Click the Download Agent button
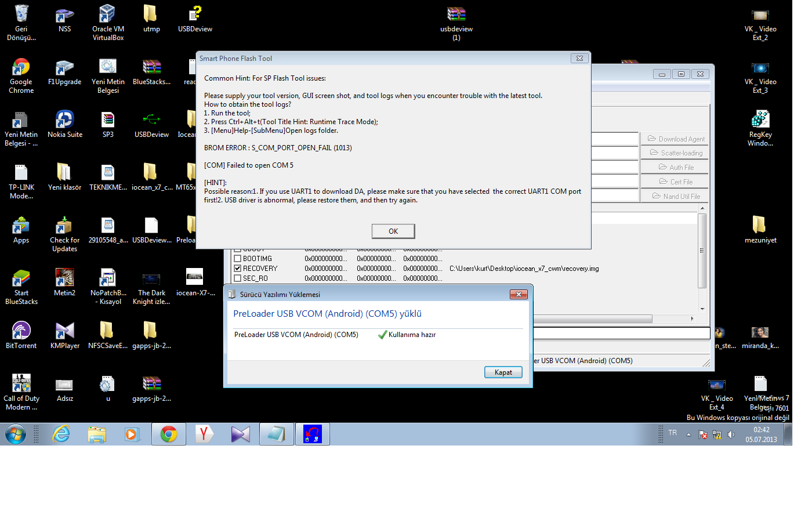Image resolution: width=812 pixels, height=507 pixels. coord(676,139)
